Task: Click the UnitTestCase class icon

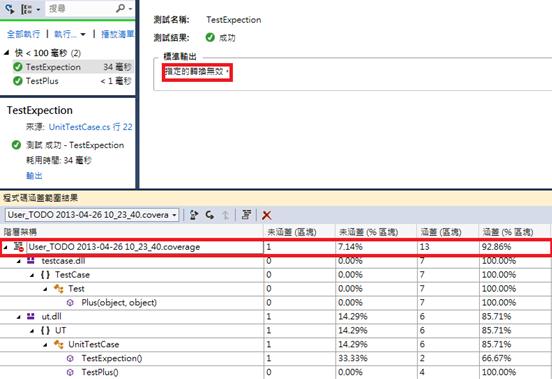Action: pos(59,345)
